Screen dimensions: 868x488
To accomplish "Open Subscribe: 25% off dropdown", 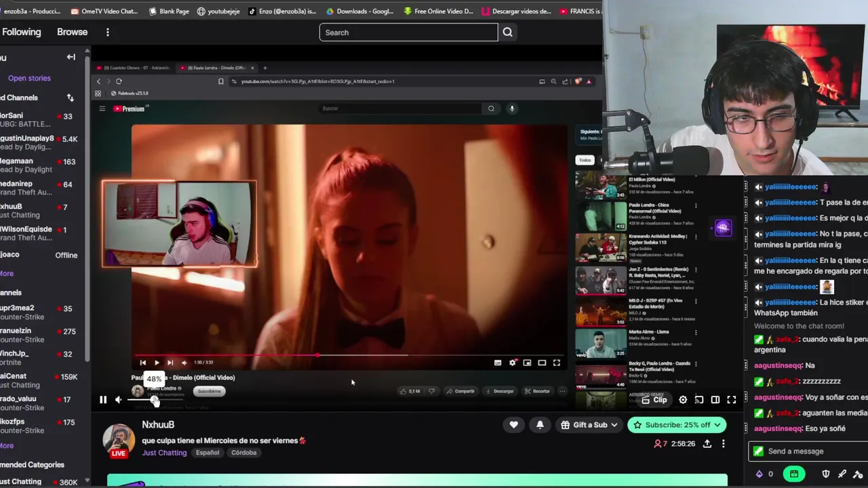I will 677,425.
